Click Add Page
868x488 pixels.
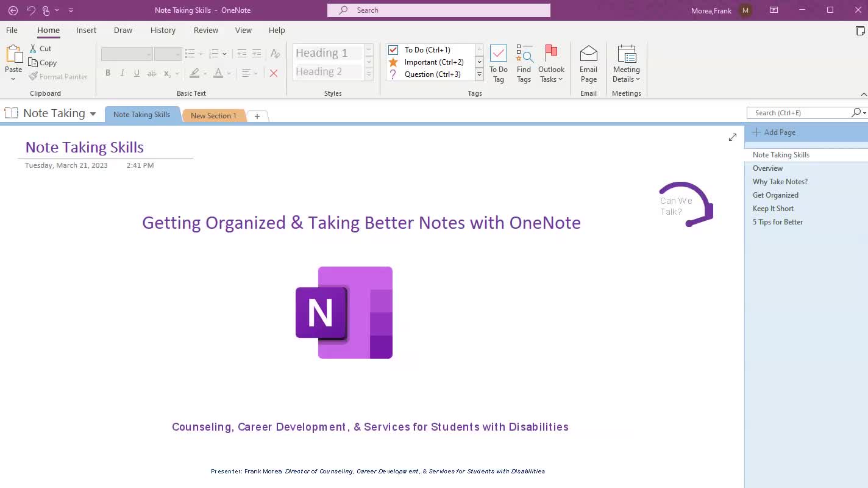[x=774, y=132]
